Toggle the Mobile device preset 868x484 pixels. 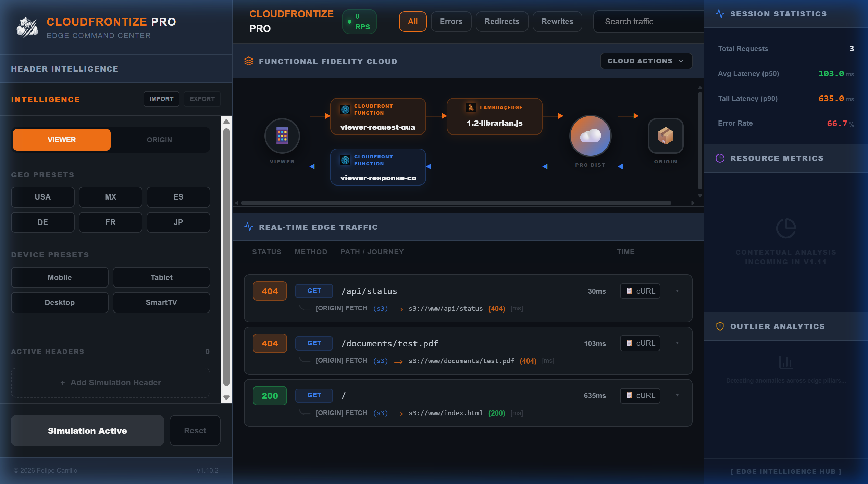[60, 278]
